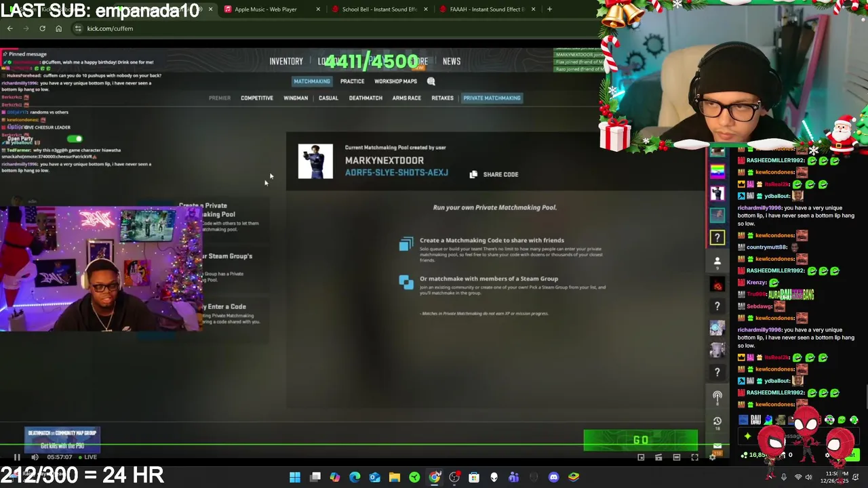Click the Steam Group matchmaking icon
This screenshot has height=488, width=868.
(x=406, y=282)
